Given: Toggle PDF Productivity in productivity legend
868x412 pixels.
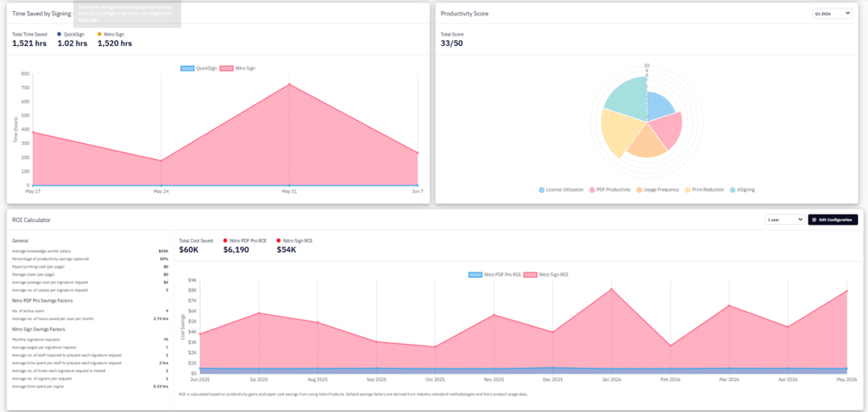Looking at the screenshot, I should click(609, 189).
